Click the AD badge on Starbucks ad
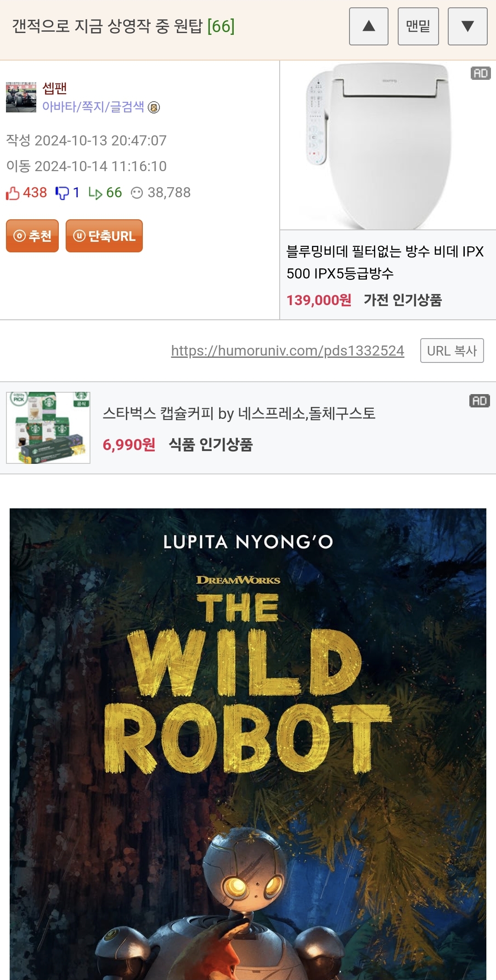This screenshot has height=980, width=496. [480, 401]
